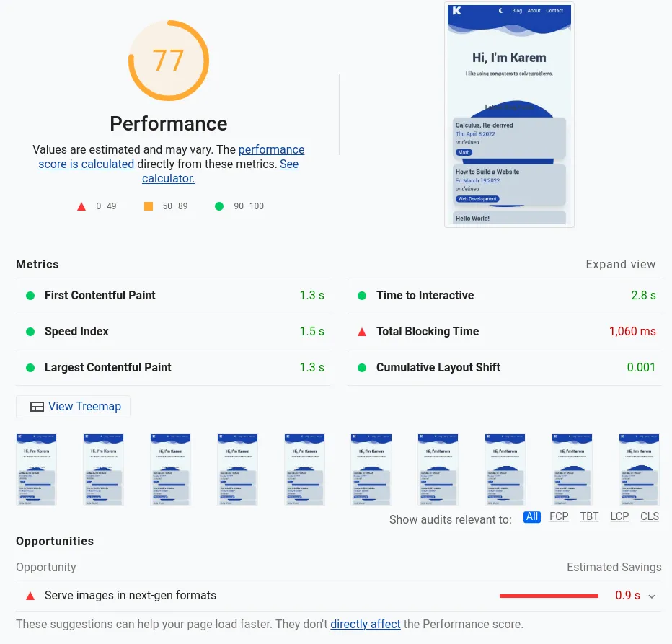Viewport: 672px width, 644px height.
Task: Click the 77 performance score gauge
Action: [x=169, y=61]
